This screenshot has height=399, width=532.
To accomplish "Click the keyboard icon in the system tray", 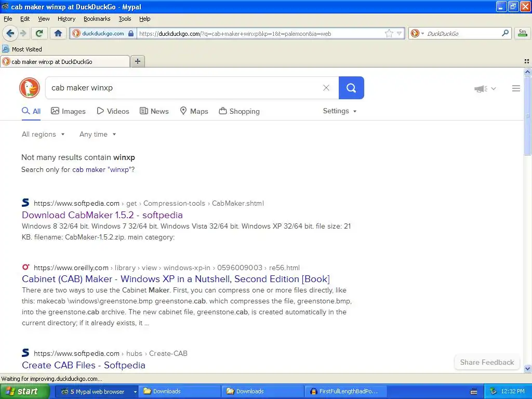I will pyautogui.click(x=474, y=392).
